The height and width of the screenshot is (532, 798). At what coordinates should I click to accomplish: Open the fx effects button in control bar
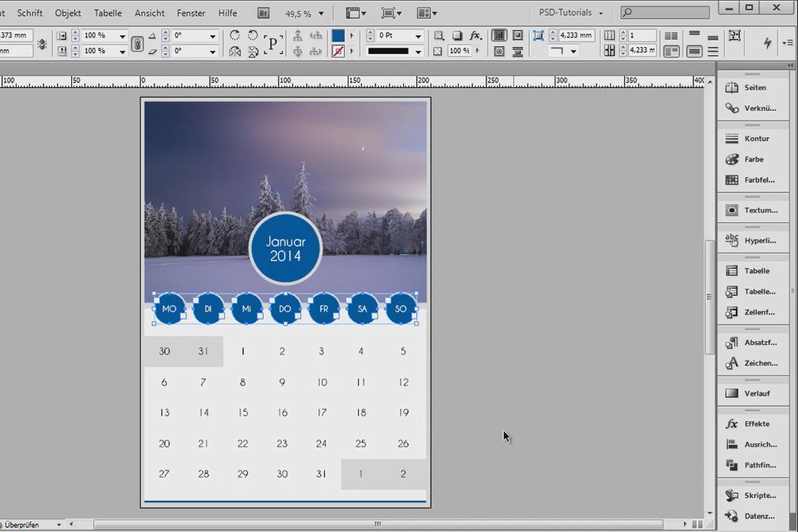pyautogui.click(x=475, y=36)
